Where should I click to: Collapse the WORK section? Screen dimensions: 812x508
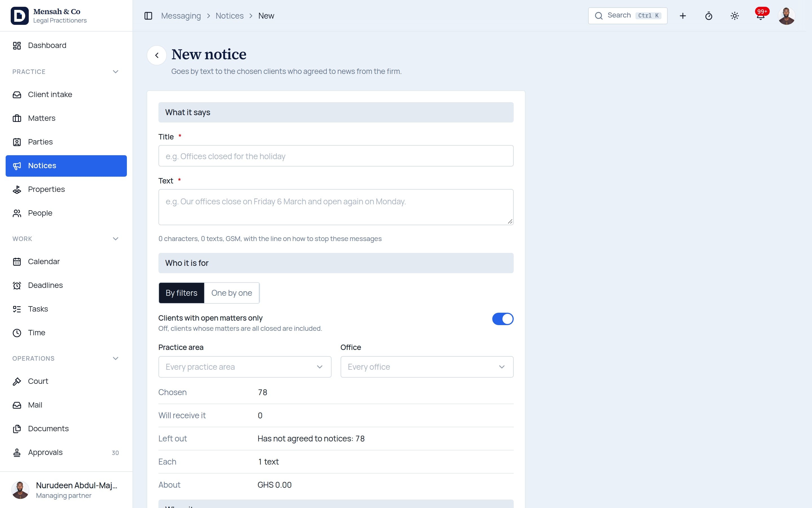tap(115, 239)
